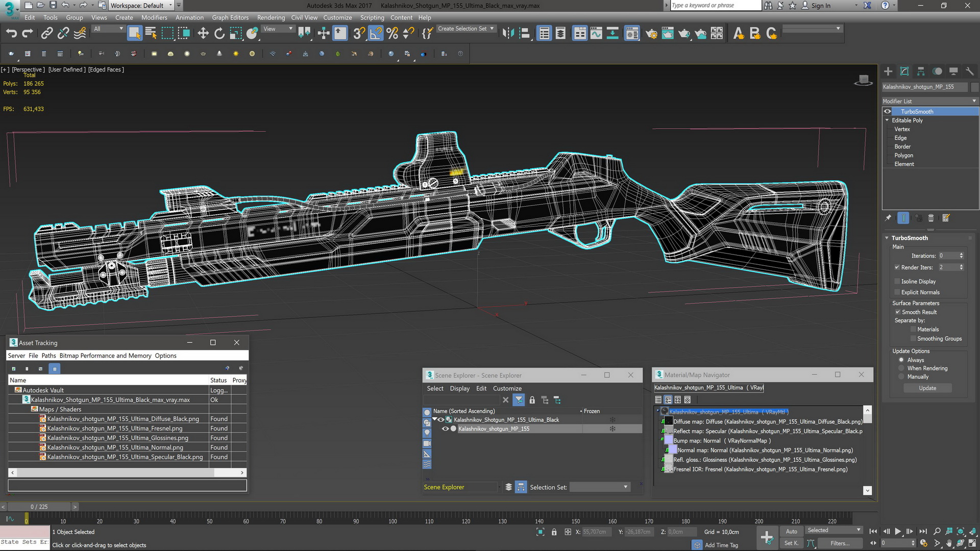
Task: Open the Modifier List dropdown
Action: pos(930,101)
